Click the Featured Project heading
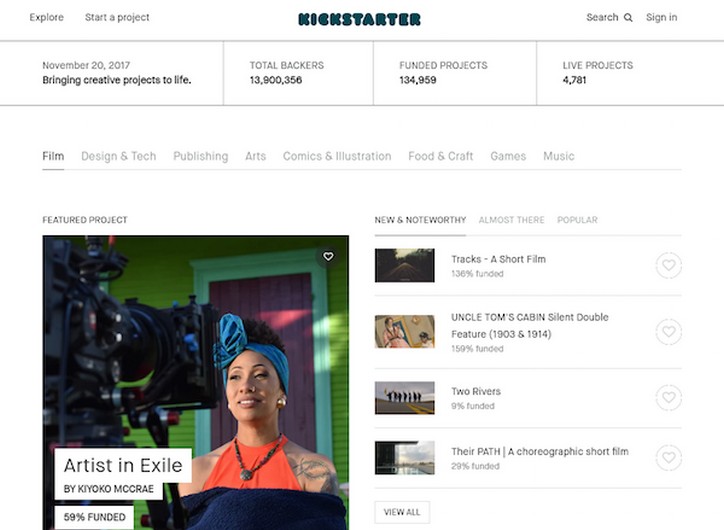Screen dimensions: 724x530 85,220
